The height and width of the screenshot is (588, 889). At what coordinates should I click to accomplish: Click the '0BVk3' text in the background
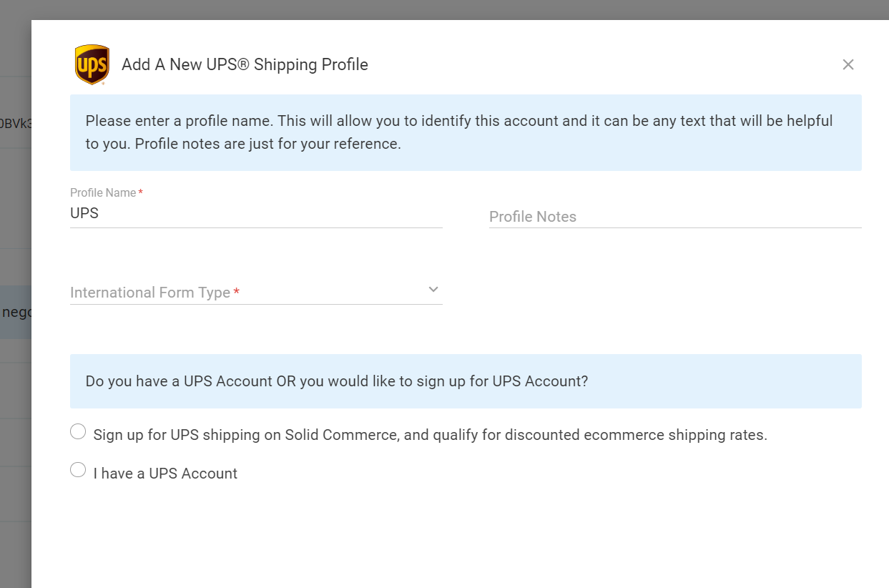pyautogui.click(x=15, y=122)
